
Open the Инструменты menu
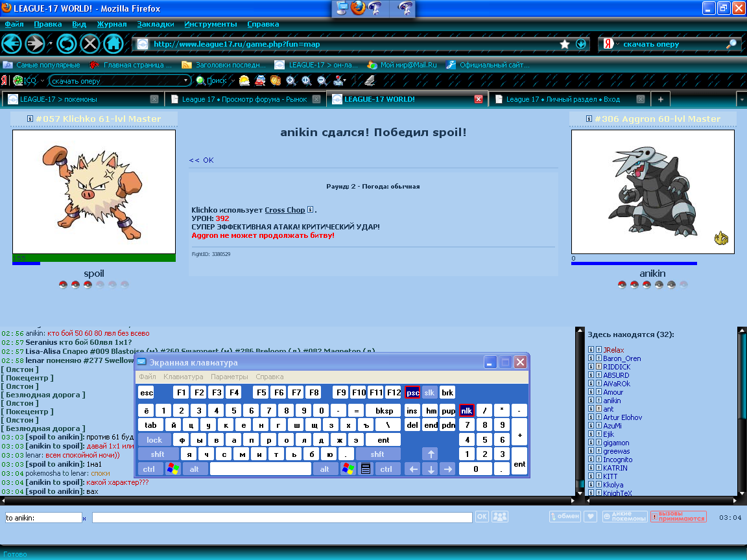pyautogui.click(x=211, y=24)
